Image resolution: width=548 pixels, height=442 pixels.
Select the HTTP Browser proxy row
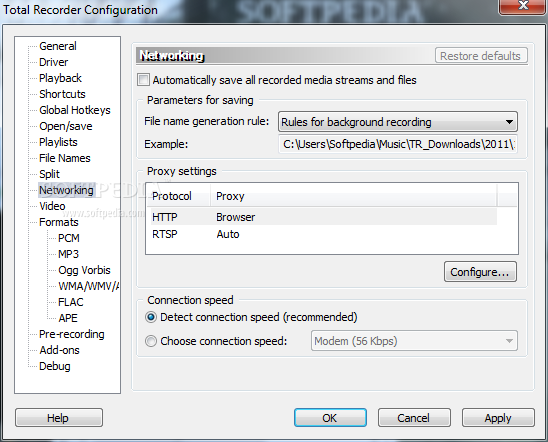(x=324, y=217)
